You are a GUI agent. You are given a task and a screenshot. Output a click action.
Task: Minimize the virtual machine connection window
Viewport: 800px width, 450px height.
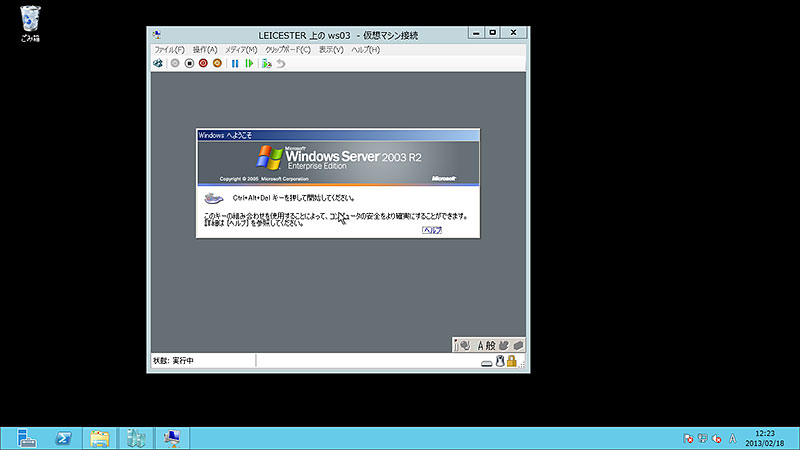[x=476, y=33]
